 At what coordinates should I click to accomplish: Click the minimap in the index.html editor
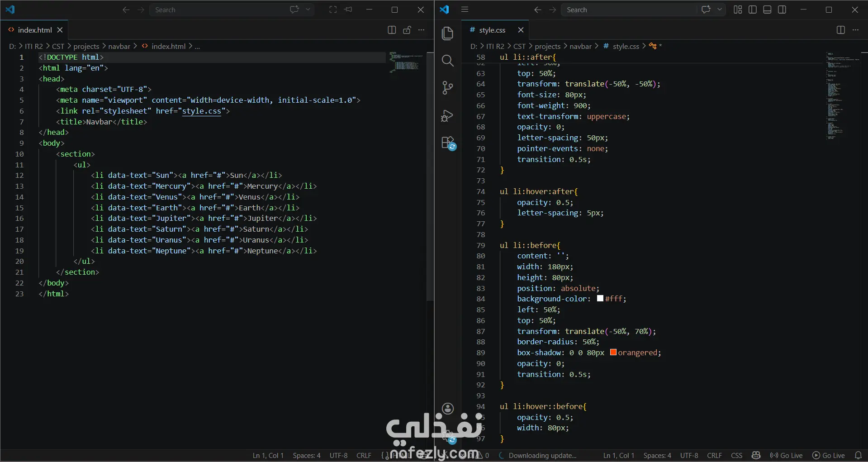(x=406, y=62)
